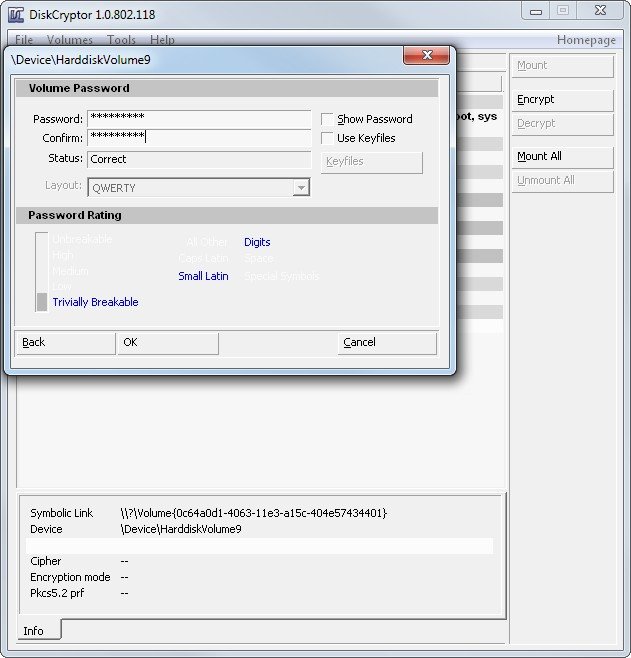The width and height of the screenshot is (631, 658).
Task: Click the password strength rating bar
Action: pyautogui.click(x=42, y=272)
